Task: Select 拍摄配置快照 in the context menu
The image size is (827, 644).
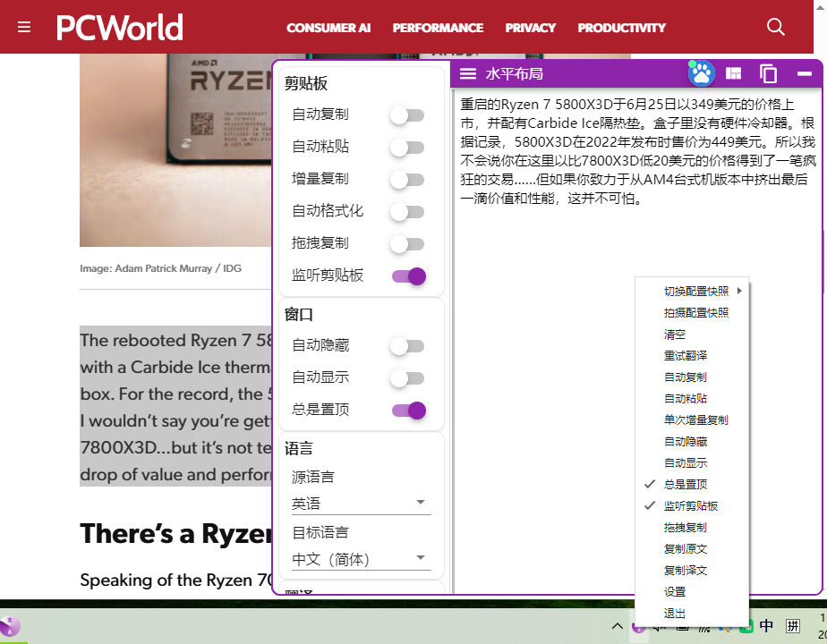Action: 692,312
